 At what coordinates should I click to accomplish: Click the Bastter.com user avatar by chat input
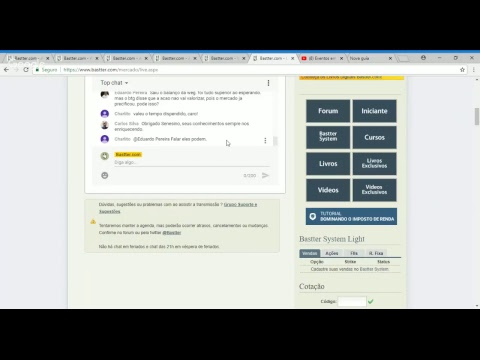pos(105,156)
